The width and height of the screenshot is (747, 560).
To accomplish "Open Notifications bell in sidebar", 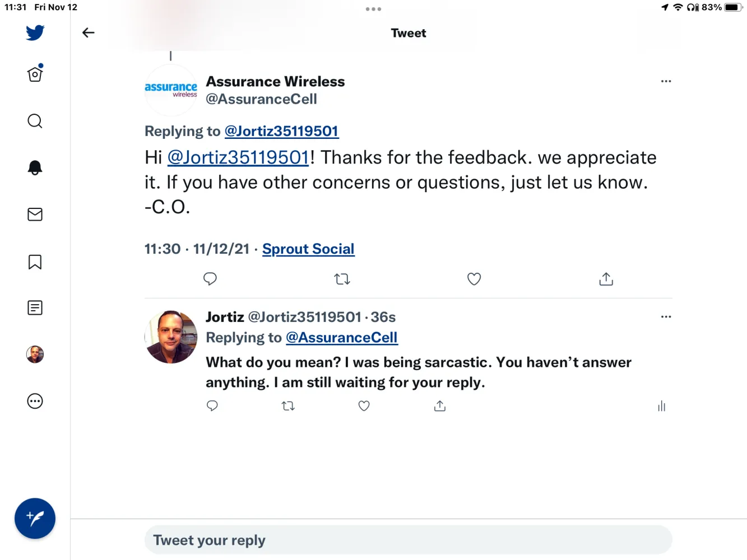I will click(x=35, y=167).
